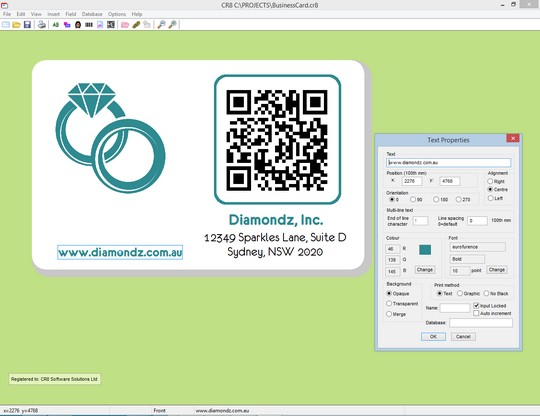Click the CR8 application icon in title bar
The image size is (540, 416).
pos(4,5)
